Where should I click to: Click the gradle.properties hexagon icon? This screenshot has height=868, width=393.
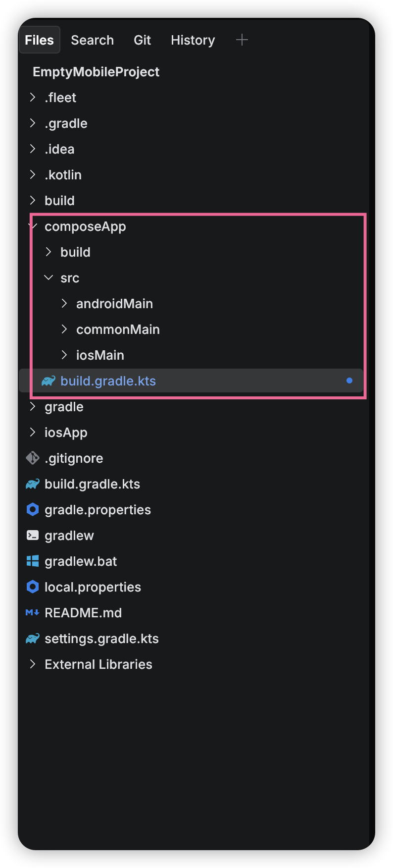[x=33, y=510]
